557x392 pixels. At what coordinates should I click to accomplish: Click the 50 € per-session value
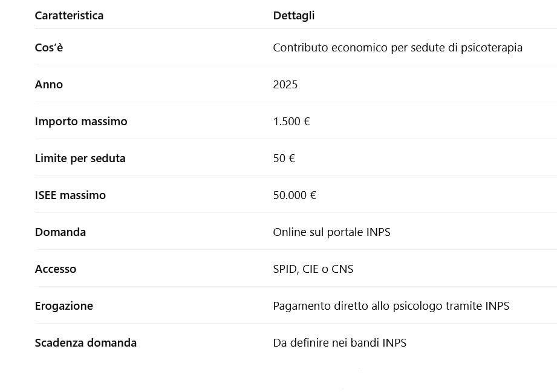pyautogui.click(x=284, y=158)
